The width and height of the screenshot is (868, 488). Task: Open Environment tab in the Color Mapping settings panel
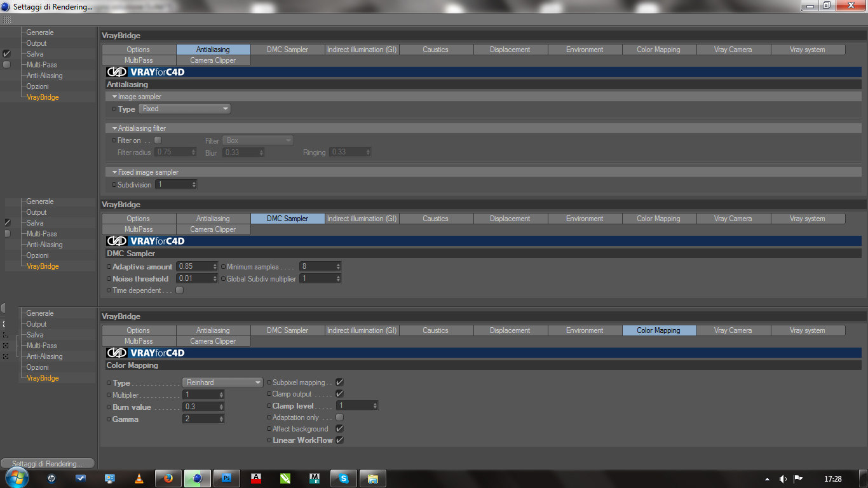tap(585, 330)
